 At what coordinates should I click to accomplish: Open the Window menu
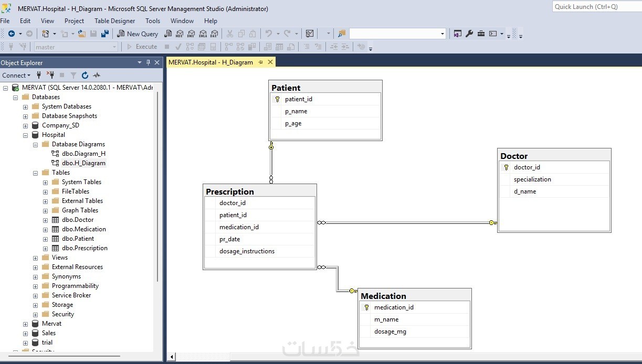[x=182, y=21]
